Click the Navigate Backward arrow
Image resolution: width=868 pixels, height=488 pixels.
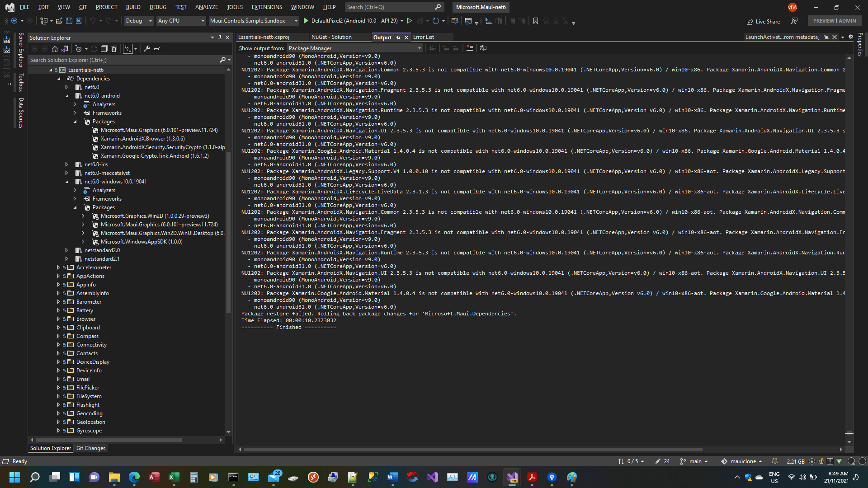point(14,21)
